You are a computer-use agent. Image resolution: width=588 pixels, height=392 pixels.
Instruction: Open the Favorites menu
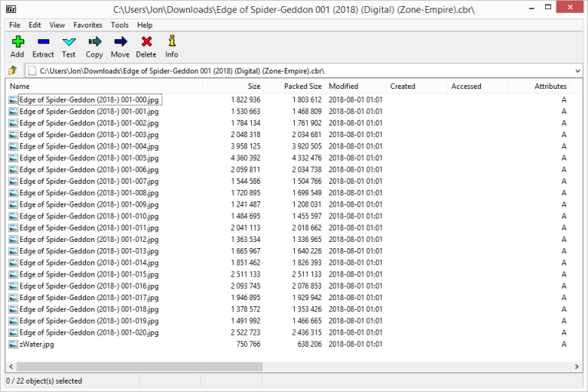click(88, 25)
